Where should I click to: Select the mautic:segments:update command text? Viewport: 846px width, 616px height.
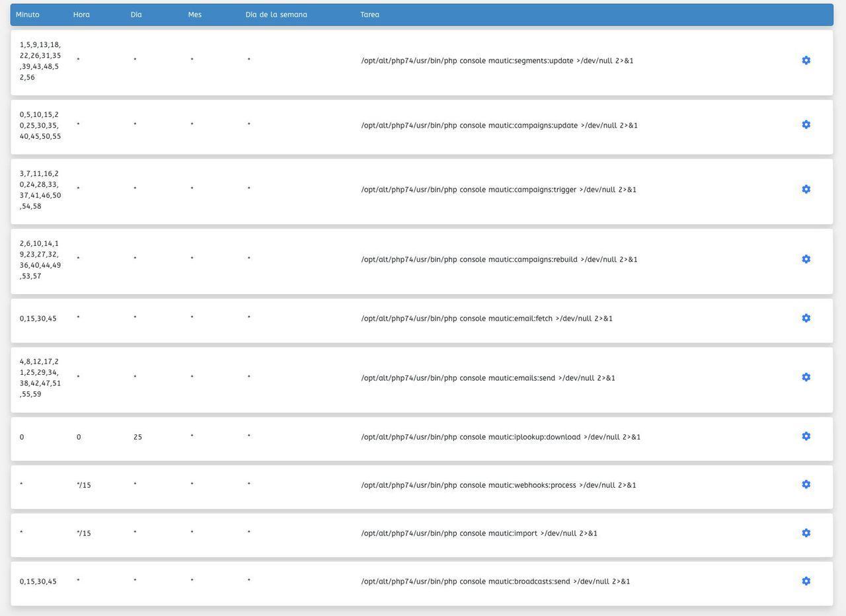point(497,61)
